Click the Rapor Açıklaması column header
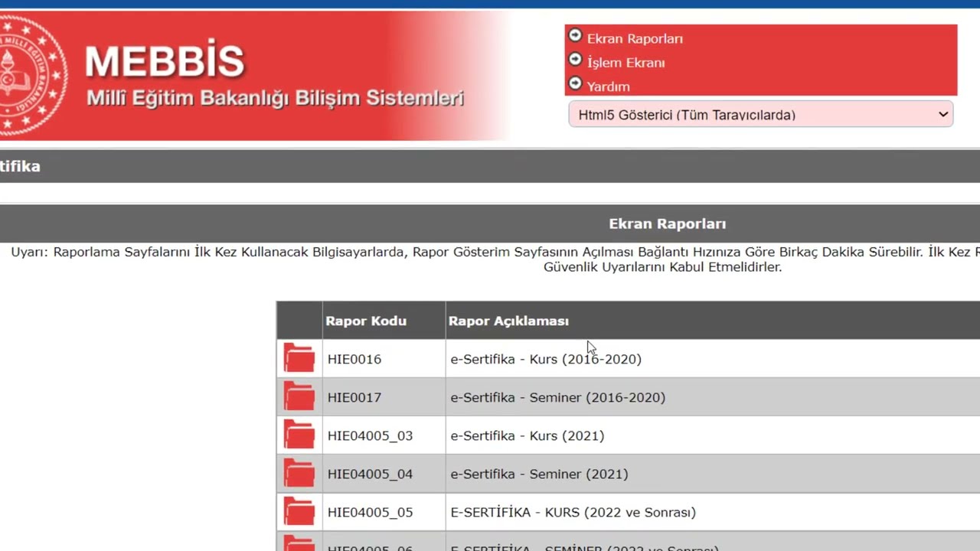Screen dimensions: 980x551 point(508,321)
